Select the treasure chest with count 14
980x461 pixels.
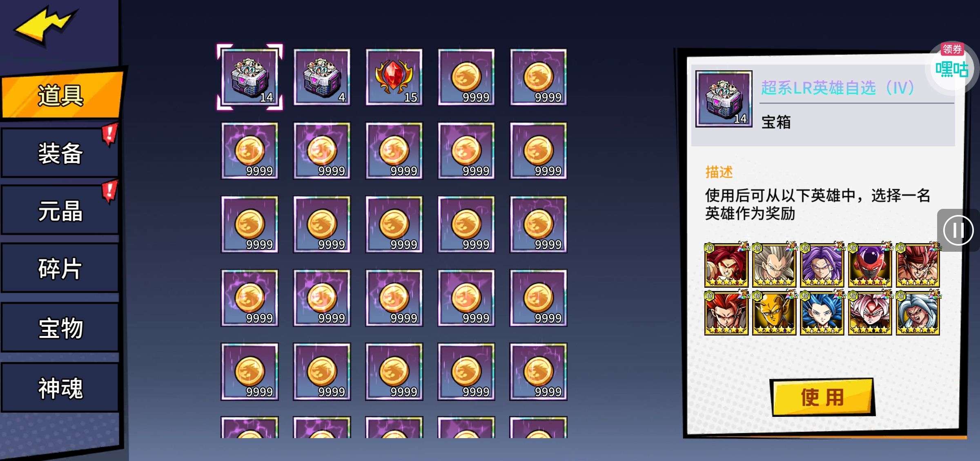pyautogui.click(x=249, y=77)
